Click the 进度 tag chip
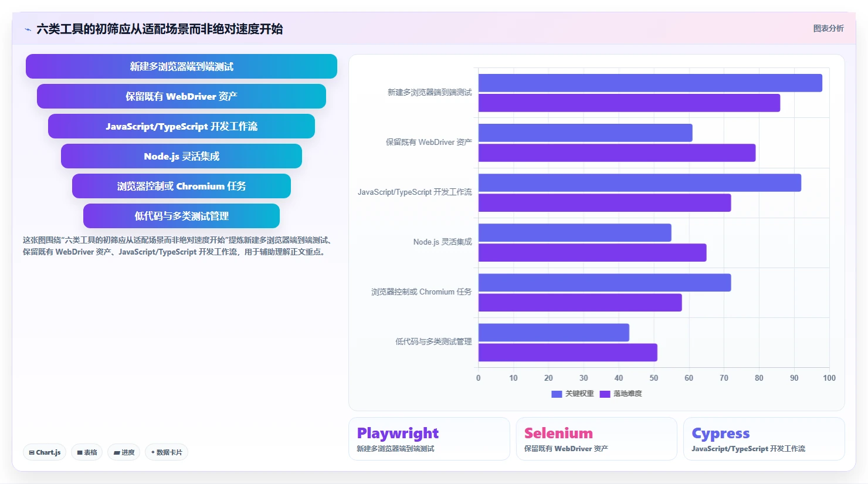 point(124,452)
